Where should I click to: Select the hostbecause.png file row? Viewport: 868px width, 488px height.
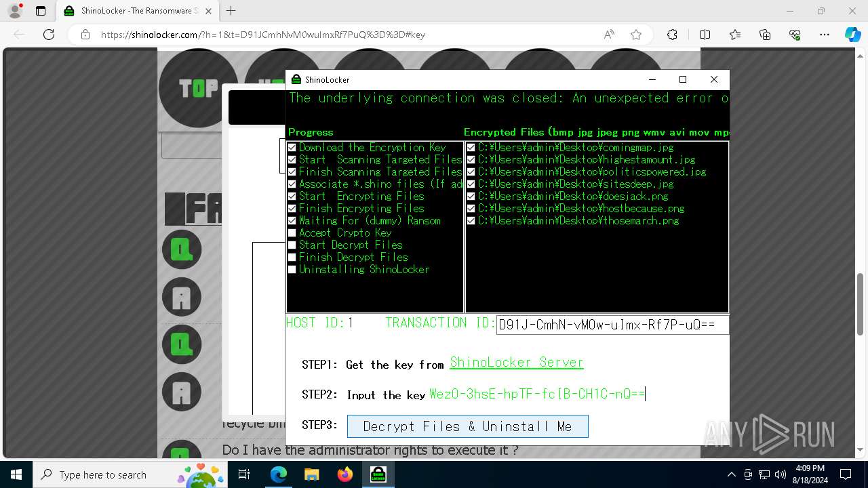581,208
